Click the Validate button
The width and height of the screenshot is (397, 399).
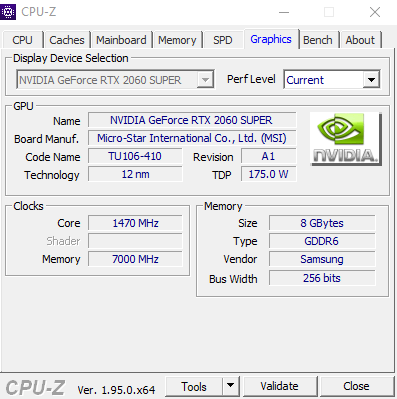(x=280, y=387)
